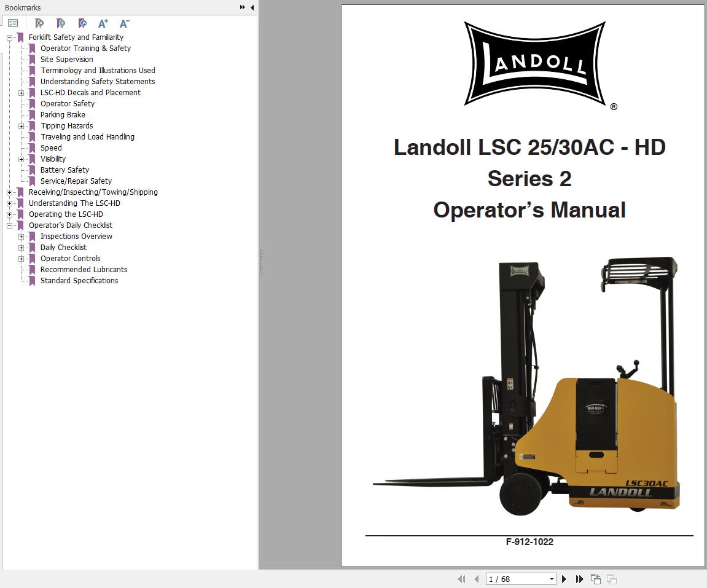Expand the Daily Checklist bookmark

22,248
